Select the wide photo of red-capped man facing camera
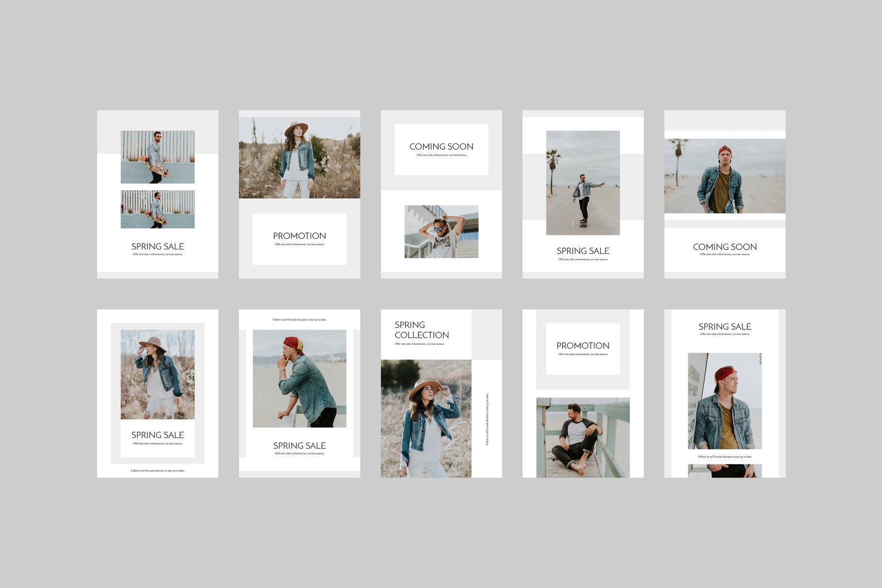The height and width of the screenshot is (588, 882). point(724,176)
